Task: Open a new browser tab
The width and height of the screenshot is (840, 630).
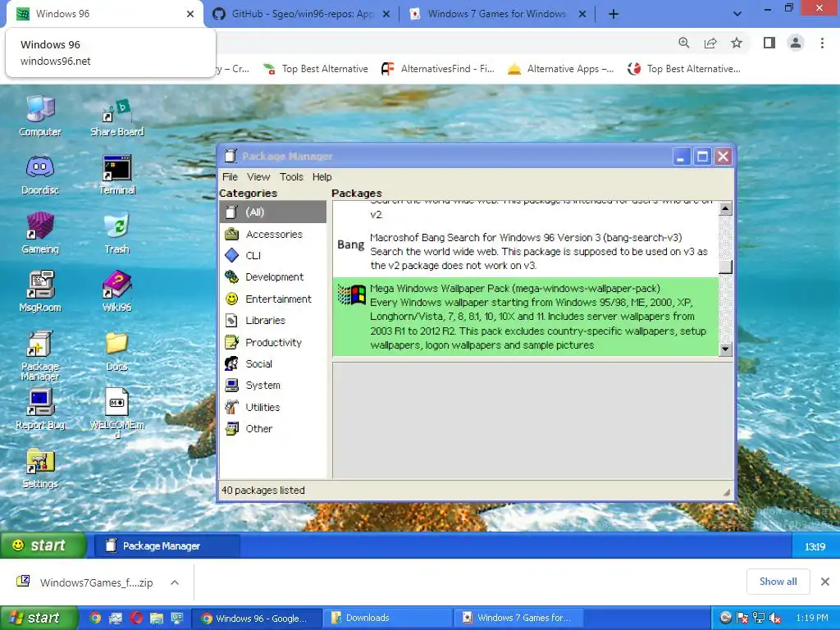Action: [614, 14]
